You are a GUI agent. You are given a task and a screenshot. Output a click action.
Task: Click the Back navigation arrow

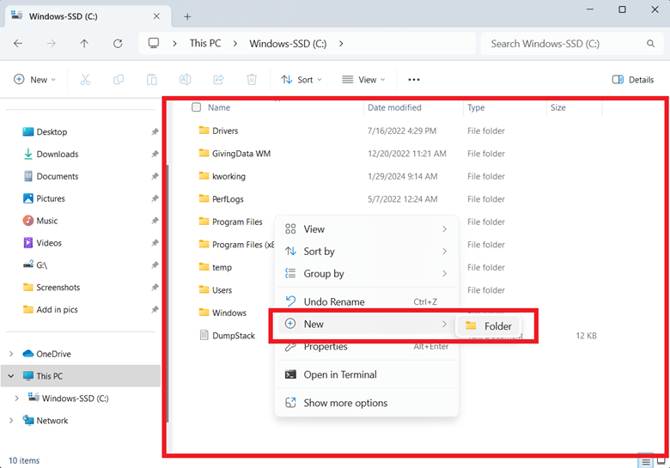[x=18, y=44]
